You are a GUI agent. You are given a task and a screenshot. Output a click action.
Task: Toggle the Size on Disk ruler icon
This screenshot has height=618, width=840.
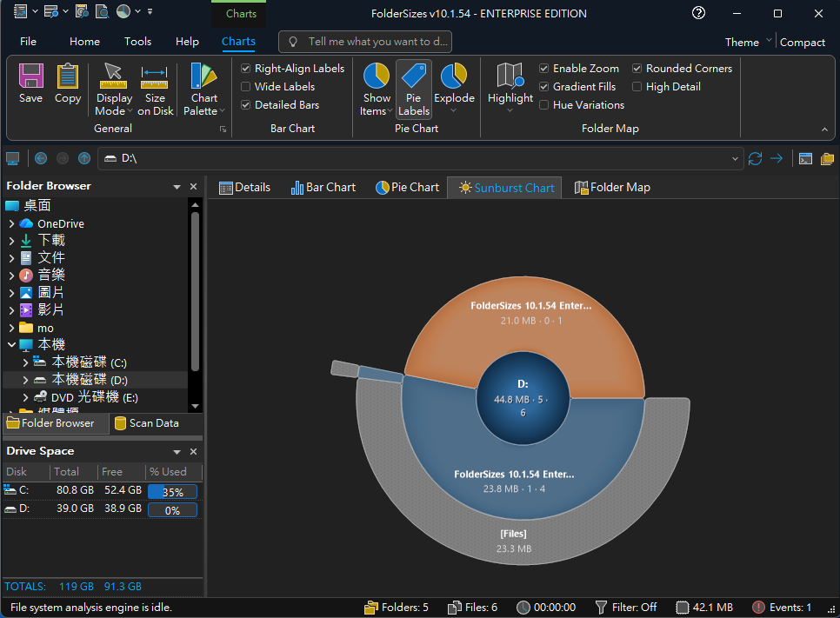[154, 77]
